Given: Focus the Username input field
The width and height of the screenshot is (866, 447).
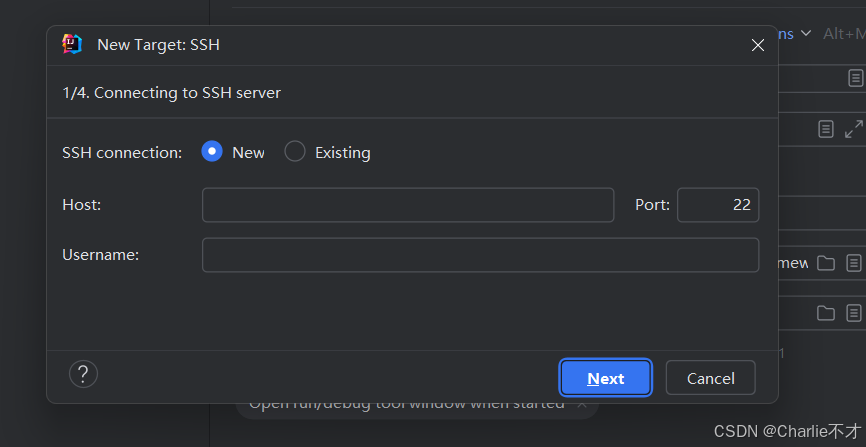Looking at the screenshot, I should pos(480,255).
